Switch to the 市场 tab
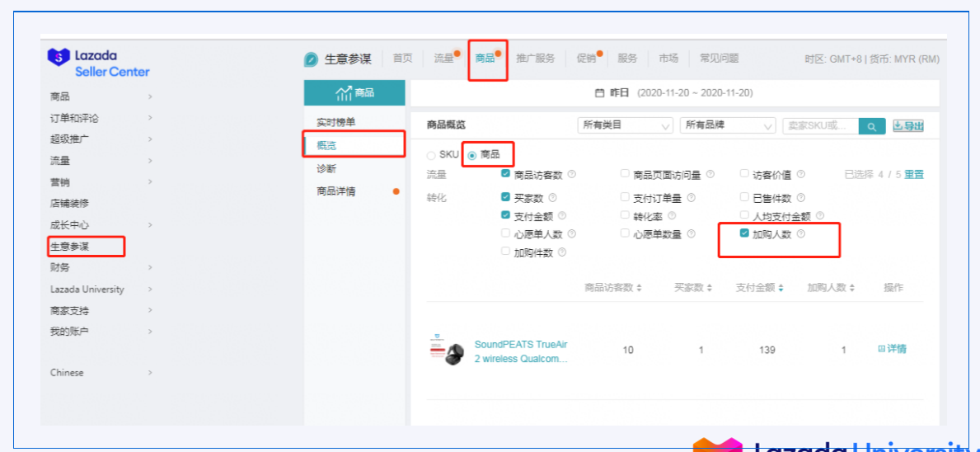This screenshot has width=980, height=452. [x=668, y=58]
